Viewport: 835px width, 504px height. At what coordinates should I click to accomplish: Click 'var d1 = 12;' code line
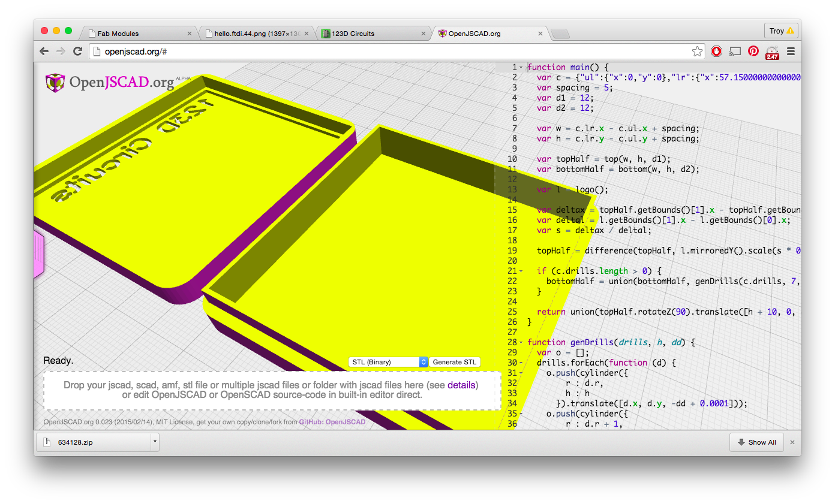coord(565,98)
